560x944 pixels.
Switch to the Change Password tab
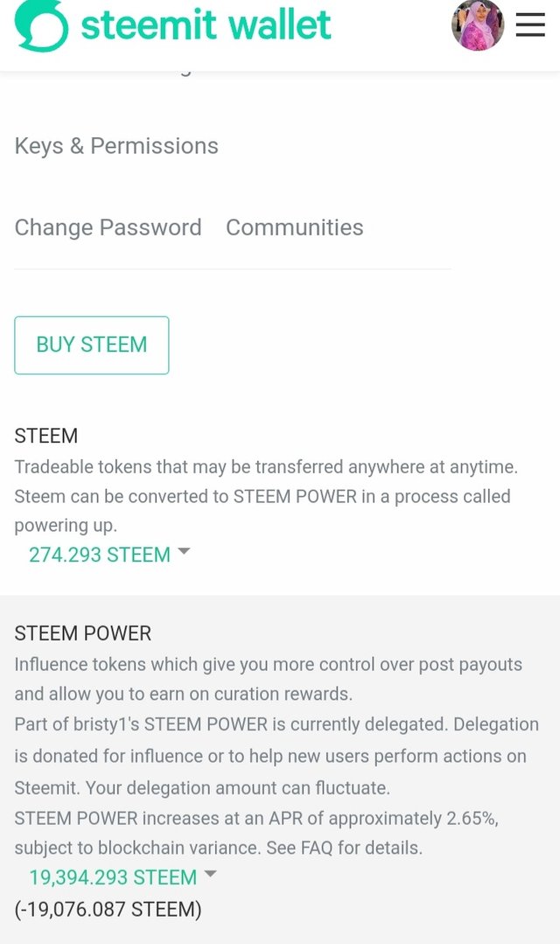point(108,227)
